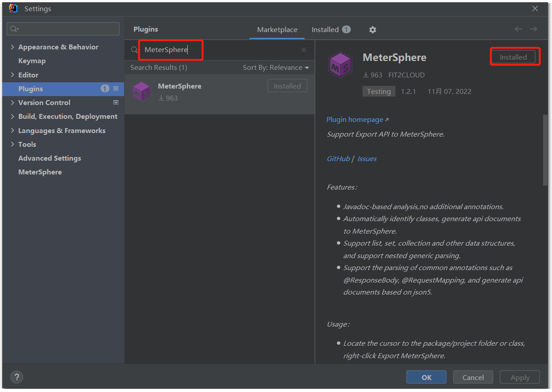Clear the plugin search field

(304, 50)
